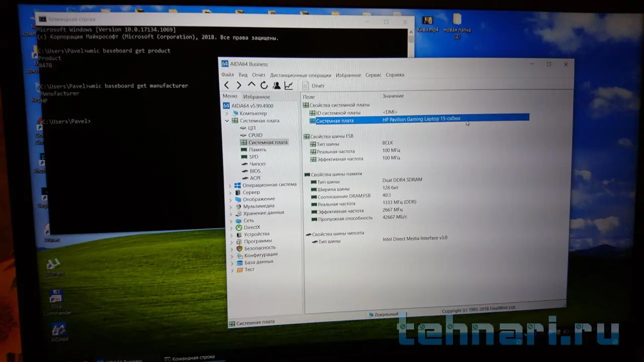Click the Отчёт report toolbar button
Image resolution: width=644 pixels, height=362 pixels.
313,86
